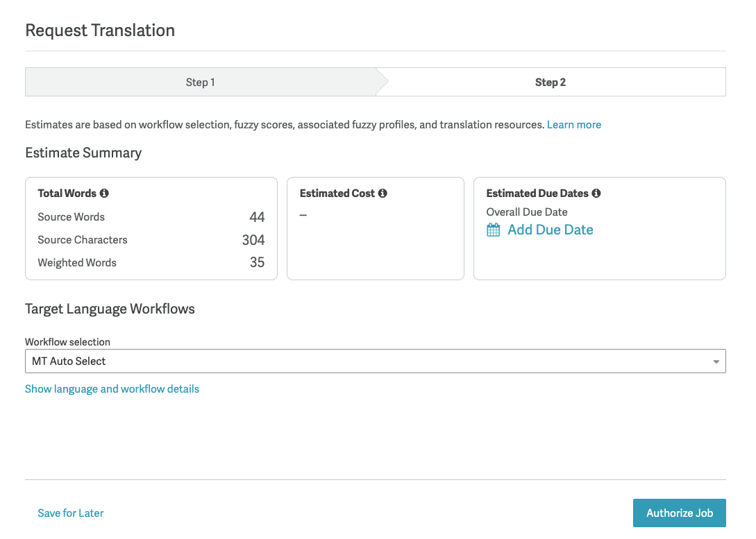The height and width of the screenshot is (539, 756).
Task: Select the Step 2 tab
Action: 550,82
